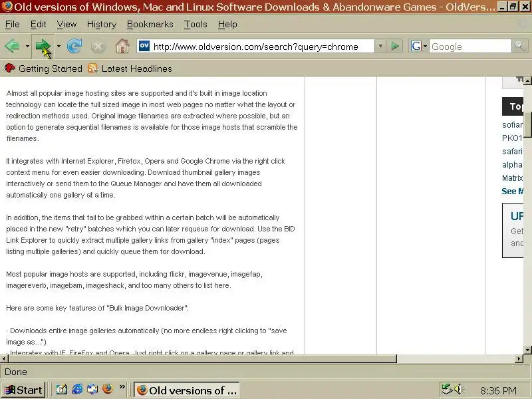The image size is (532, 399).
Task: Click into the Google search box
Action: pos(470,47)
